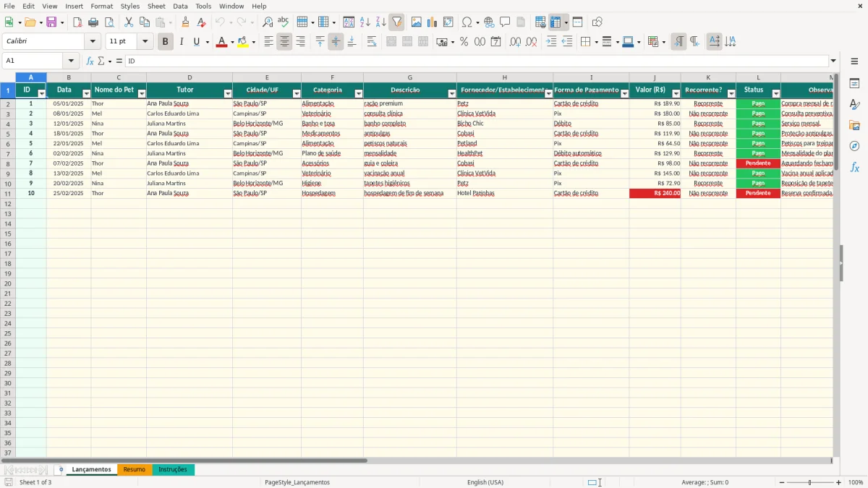868x488 pixels.
Task: Select row 5 header
Action: (x=8, y=134)
